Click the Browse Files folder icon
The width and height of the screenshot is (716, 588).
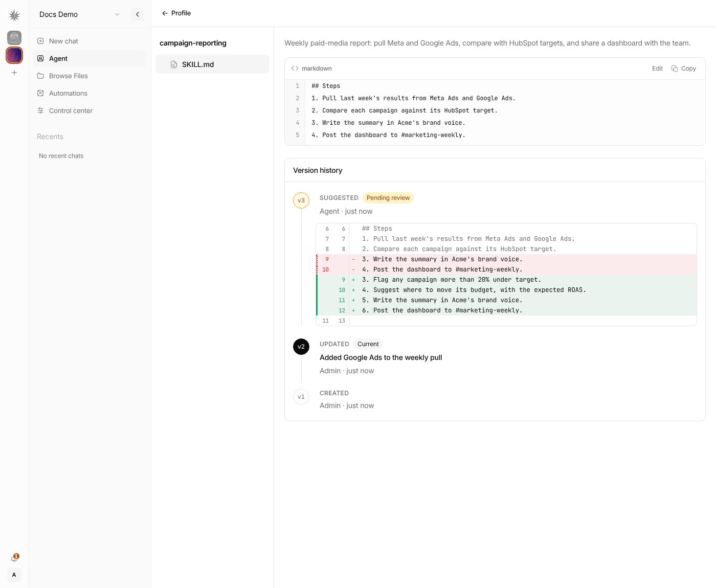point(40,76)
